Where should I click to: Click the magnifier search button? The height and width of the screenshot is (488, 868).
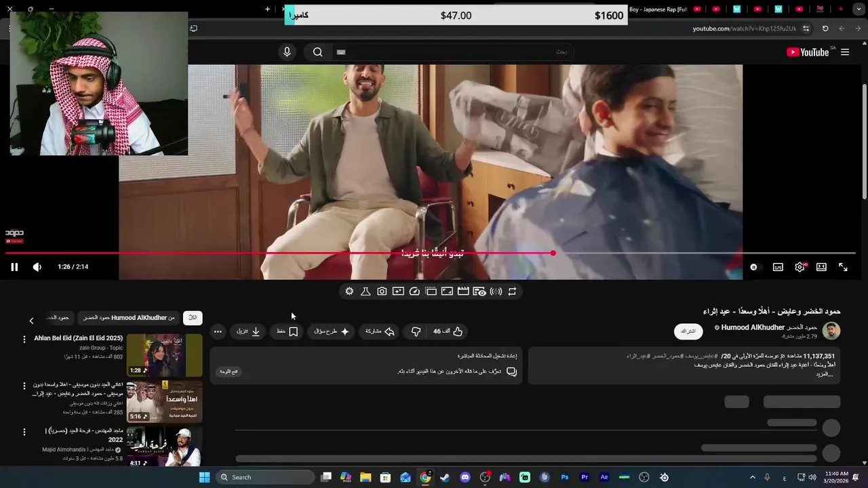click(x=317, y=52)
